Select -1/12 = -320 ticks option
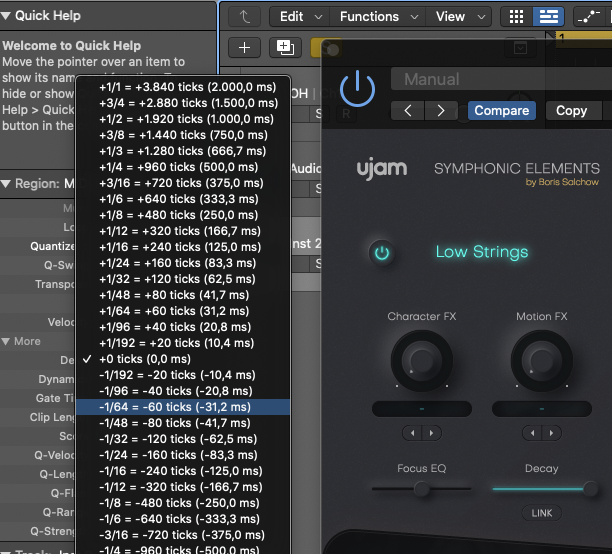Viewport: 612px width, 554px height. coord(183,487)
